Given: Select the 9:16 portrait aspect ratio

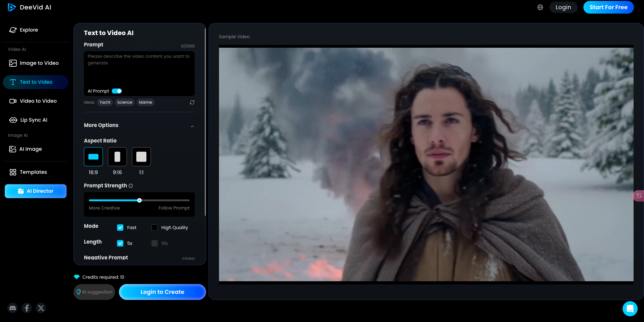Looking at the screenshot, I should (x=117, y=157).
